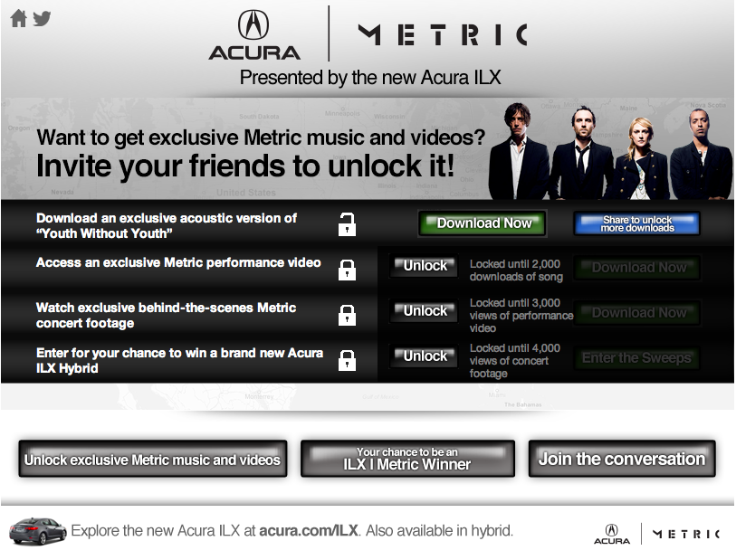Unlock the Acura ILX Hybrid sweepstakes entry

(x=424, y=356)
